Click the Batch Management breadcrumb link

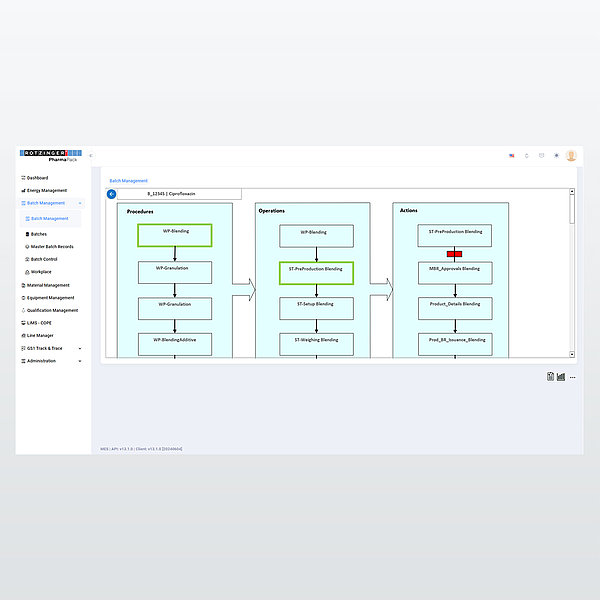[x=128, y=181]
